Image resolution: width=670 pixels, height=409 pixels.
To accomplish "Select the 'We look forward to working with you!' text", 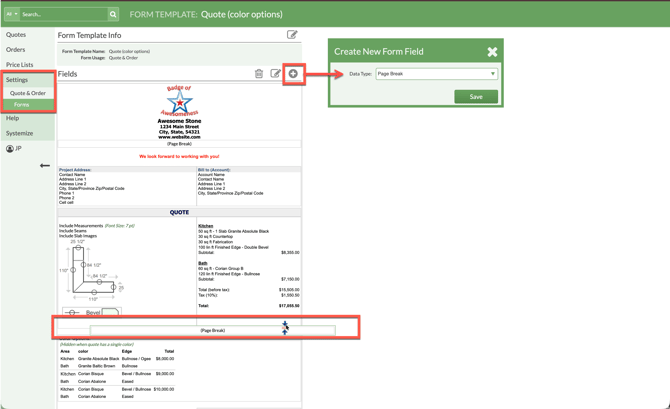I will tap(179, 156).
